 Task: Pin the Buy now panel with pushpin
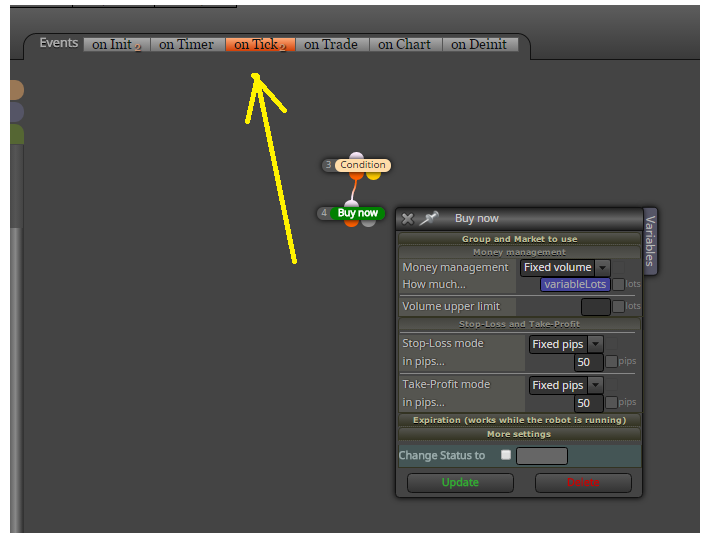(429, 218)
